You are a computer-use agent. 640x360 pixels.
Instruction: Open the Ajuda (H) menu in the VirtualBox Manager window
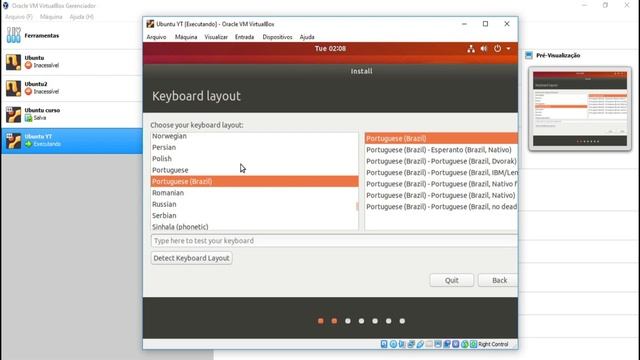tap(82, 17)
